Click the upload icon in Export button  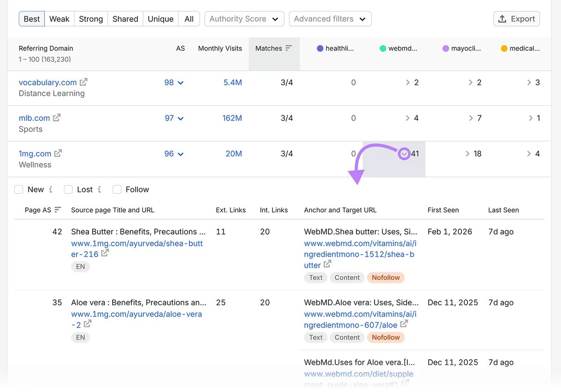[x=503, y=19]
